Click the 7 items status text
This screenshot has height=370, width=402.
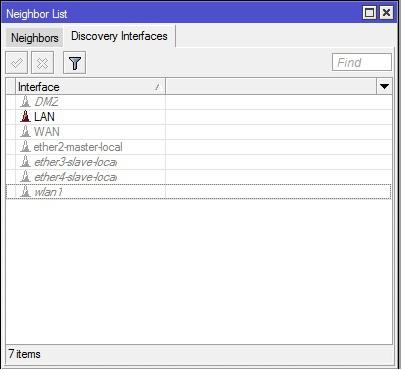pyautogui.click(x=25, y=354)
